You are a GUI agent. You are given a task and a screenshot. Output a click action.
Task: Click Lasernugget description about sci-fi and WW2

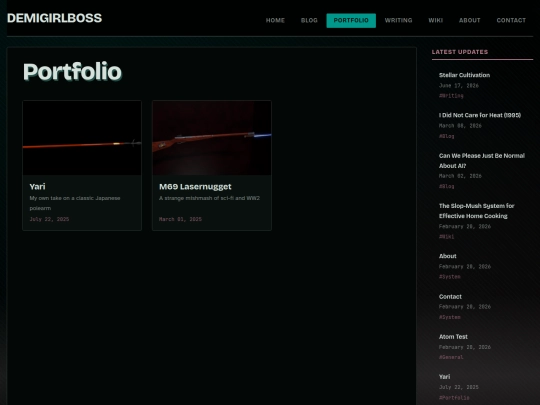click(209, 198)
